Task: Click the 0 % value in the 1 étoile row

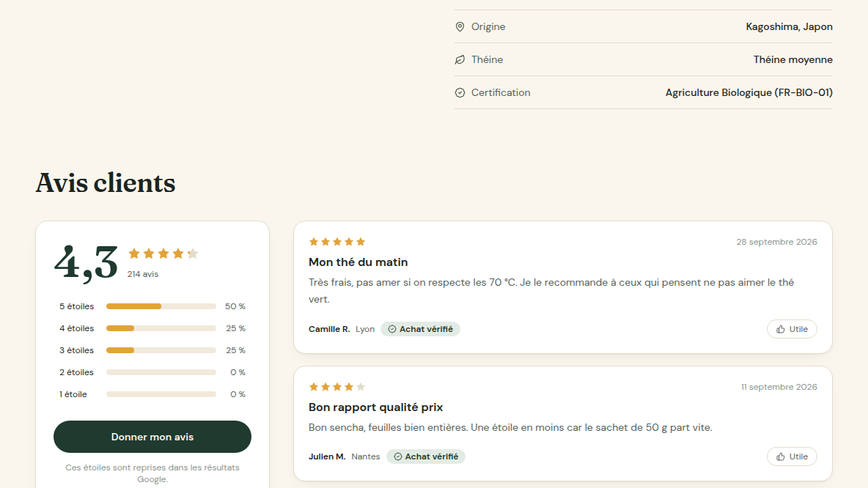Action: point(238,394)
